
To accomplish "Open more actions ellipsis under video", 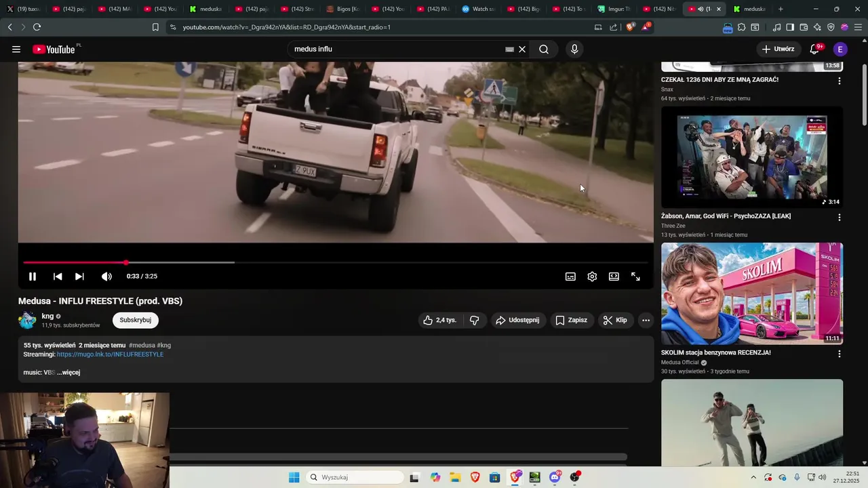I will [x=646, y=320].
